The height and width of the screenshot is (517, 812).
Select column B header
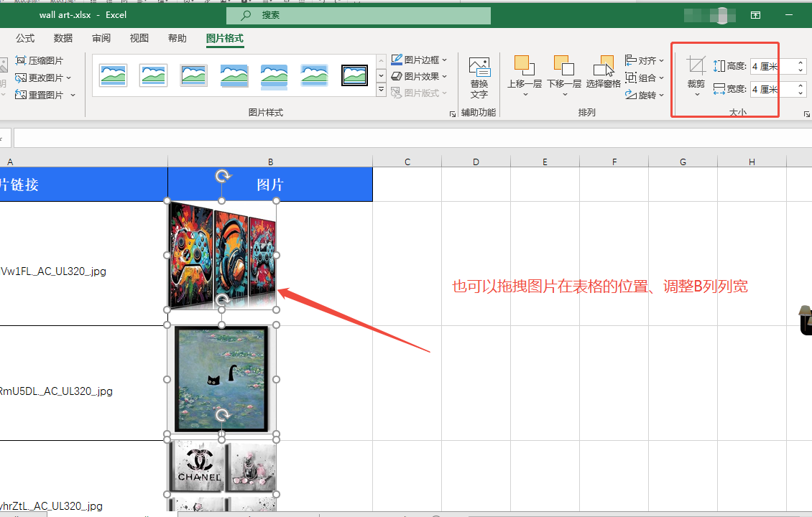click(x=270, y=162)
